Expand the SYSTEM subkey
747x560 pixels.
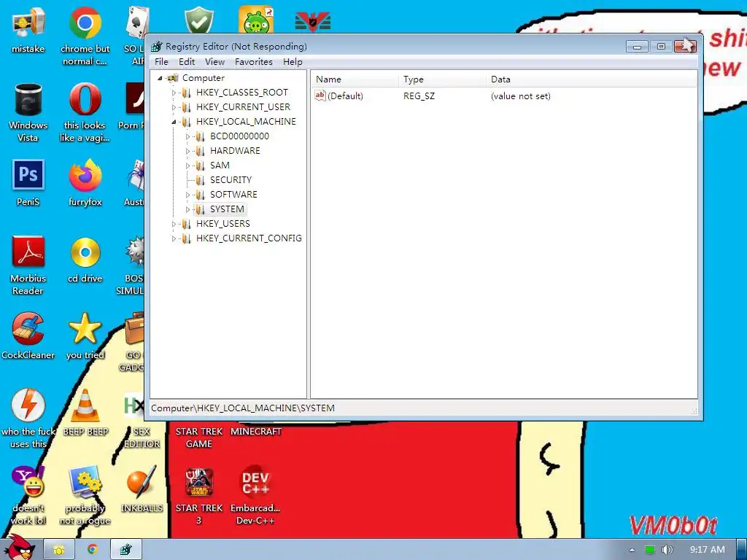tap(187, 209)
